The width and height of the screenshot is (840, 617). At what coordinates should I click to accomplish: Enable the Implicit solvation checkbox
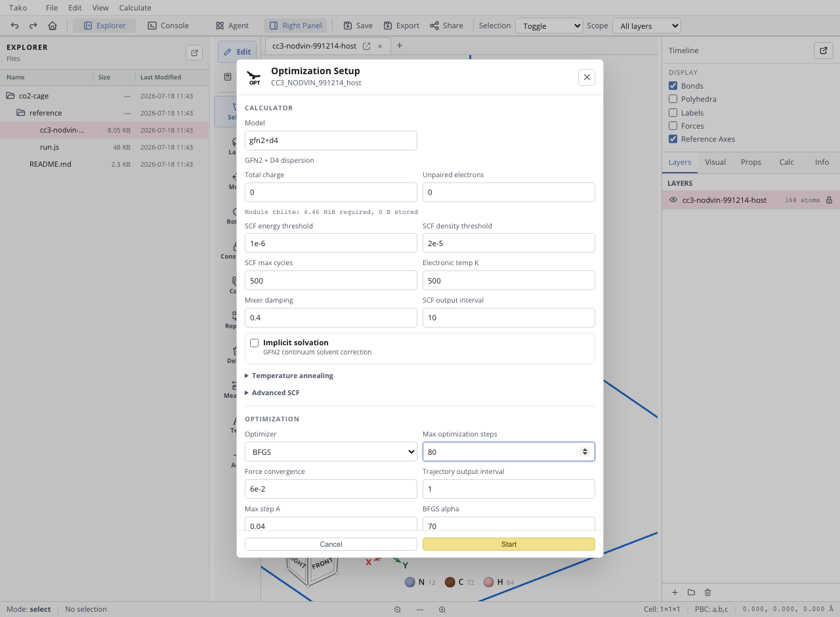click(x=255, y=343)
